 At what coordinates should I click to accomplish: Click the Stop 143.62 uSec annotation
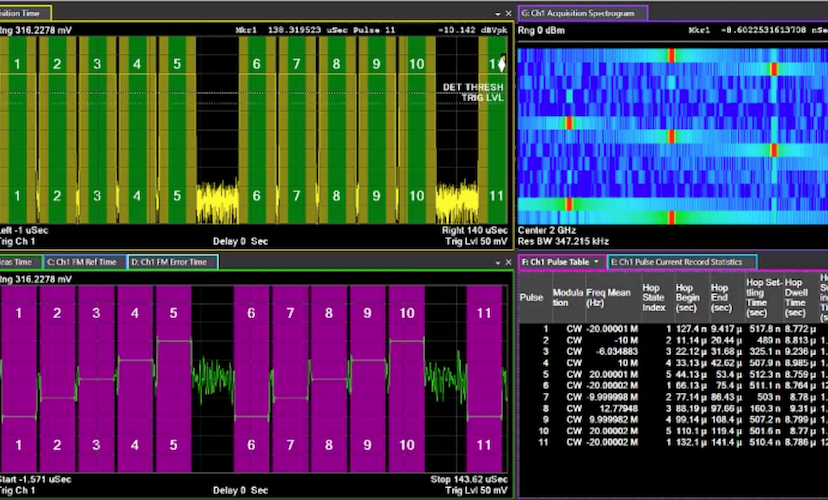469,479
